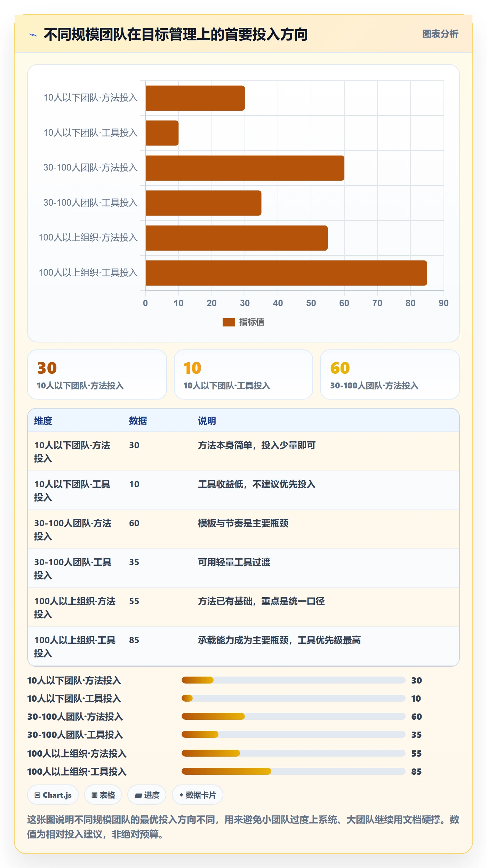This screenshot has height=868, width=487.
Task: Click the 数据卡片 tag chip
Action: pos(198,795)
